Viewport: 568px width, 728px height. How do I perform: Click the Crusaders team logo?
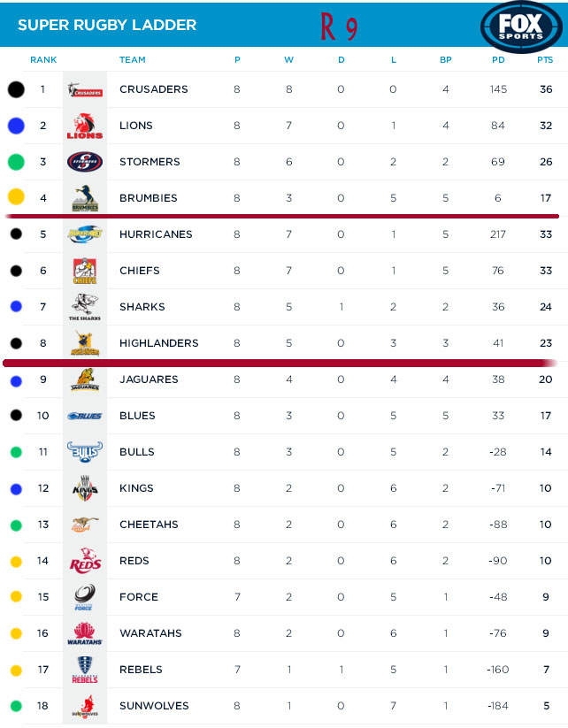coord(85,89)
